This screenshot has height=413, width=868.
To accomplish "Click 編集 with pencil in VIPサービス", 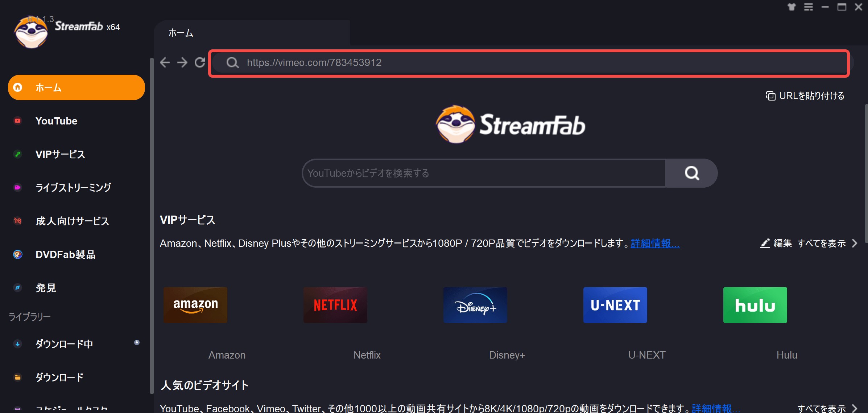I will [776, 243].
